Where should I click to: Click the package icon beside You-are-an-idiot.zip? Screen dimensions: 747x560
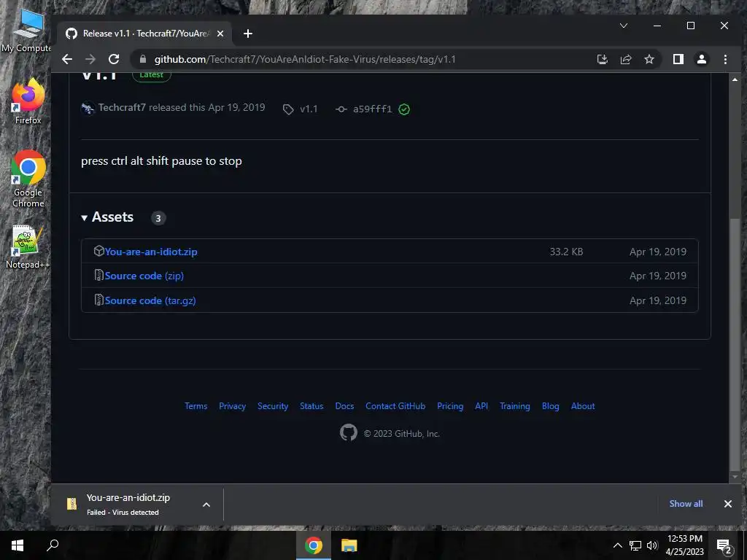98,251
